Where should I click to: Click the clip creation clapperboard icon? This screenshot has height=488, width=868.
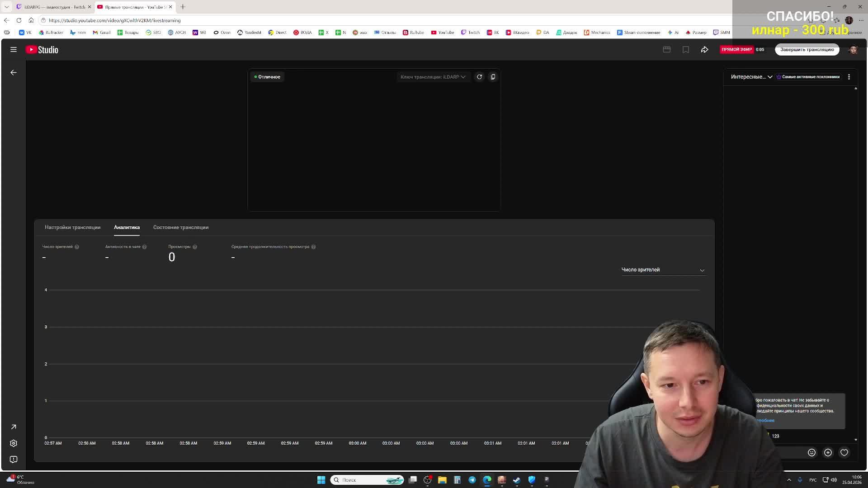667,50
